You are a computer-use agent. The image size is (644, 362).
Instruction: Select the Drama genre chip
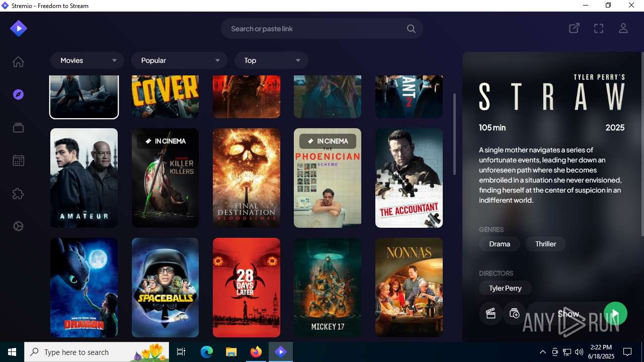point(500,244)
